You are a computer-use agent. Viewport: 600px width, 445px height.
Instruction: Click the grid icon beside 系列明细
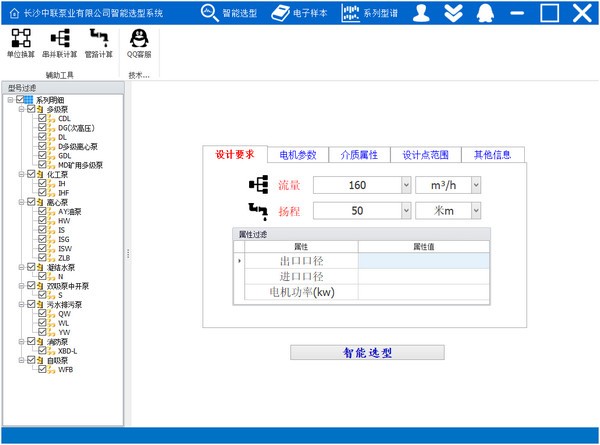pyautogui.click(x=28, y=100)
